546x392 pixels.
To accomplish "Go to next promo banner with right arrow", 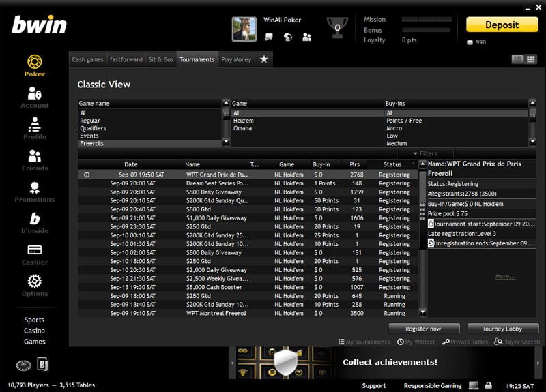I will pos(538,363).
